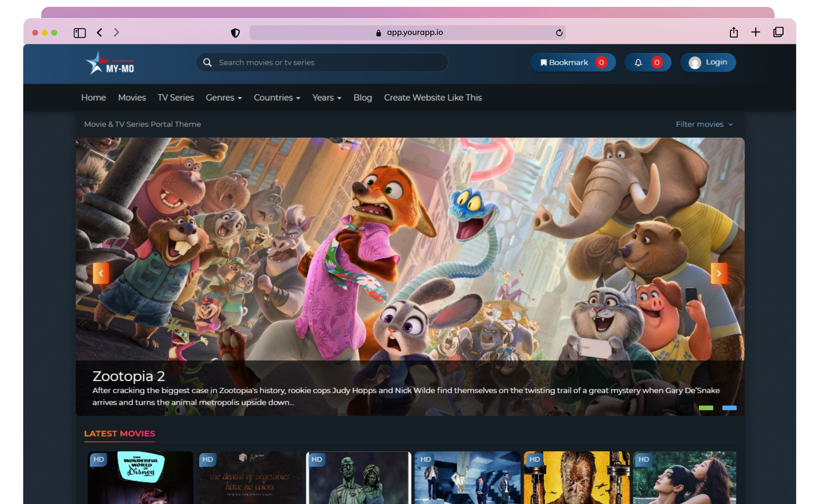Open the green zombie figures movie poster
Image resolution: width=815 pixels, height=504 pixels.
point(359,477)
